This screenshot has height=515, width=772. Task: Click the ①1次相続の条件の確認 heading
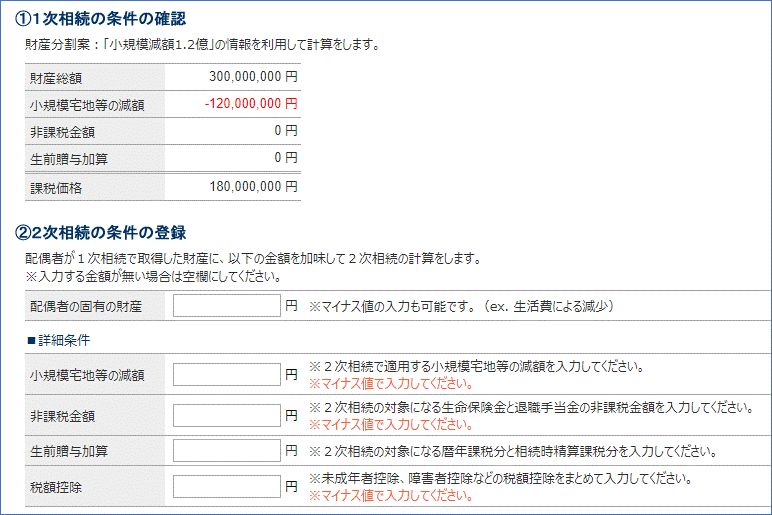click(101, 19)
